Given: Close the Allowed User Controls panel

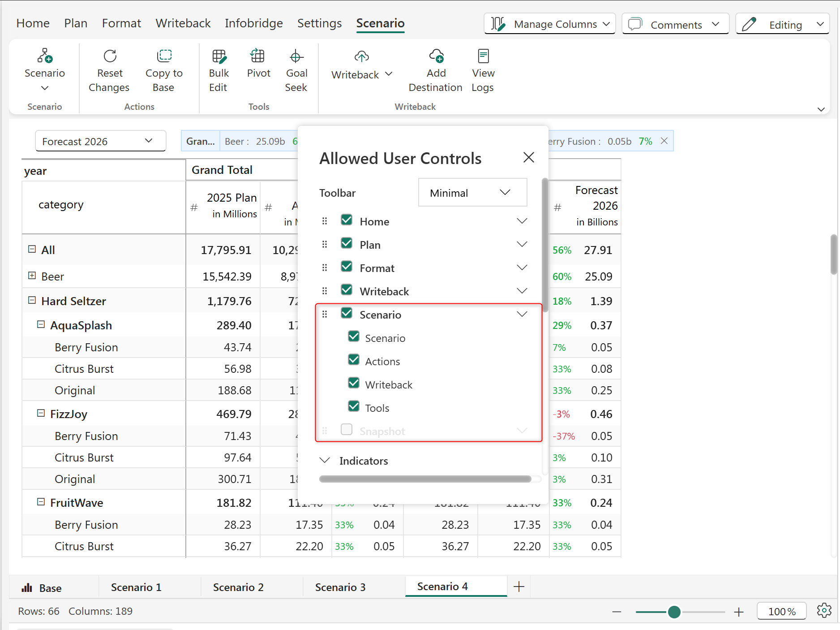Looking at the screenshot, I should [528, 158].
